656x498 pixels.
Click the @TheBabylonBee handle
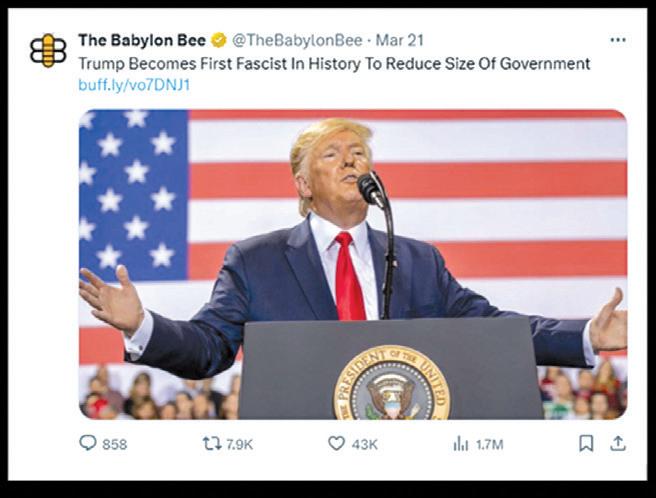coord(297,41)
